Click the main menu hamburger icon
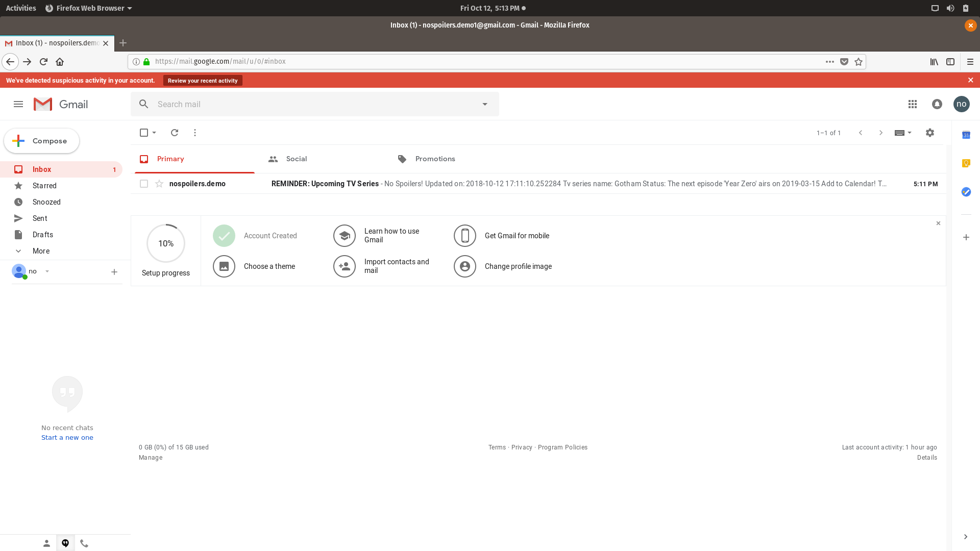Viewport: 980px width, 551px height. tap(18, 104)
